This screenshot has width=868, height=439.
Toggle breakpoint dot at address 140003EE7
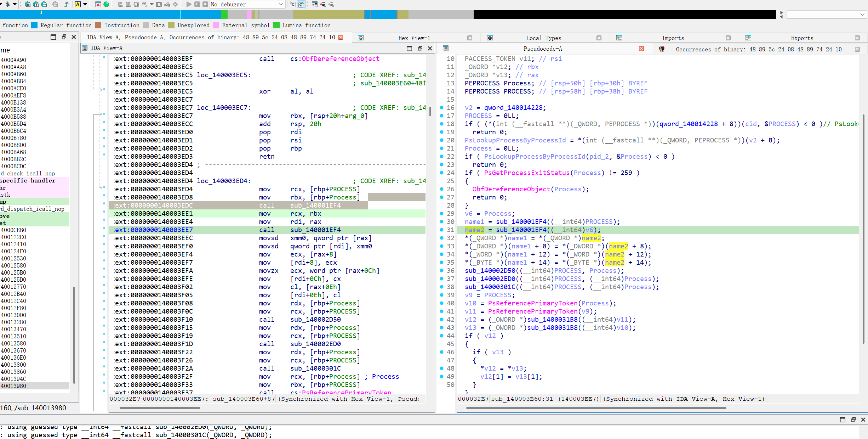click(x=104, y=228)
